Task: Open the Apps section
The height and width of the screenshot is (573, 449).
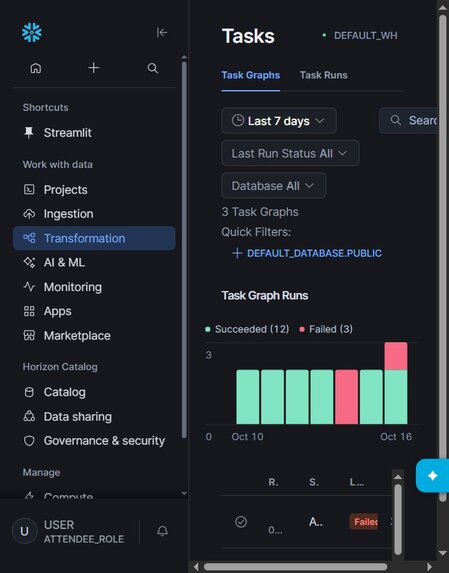Action: pyautogui.click(x=94, y=311)
